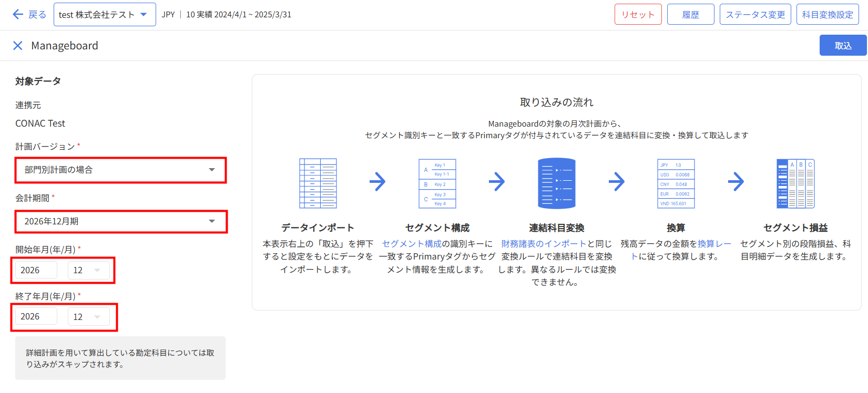Click the consolidated account conversion database icon
The height and width of the screenshot is (393, 868).
click(556, 183)
